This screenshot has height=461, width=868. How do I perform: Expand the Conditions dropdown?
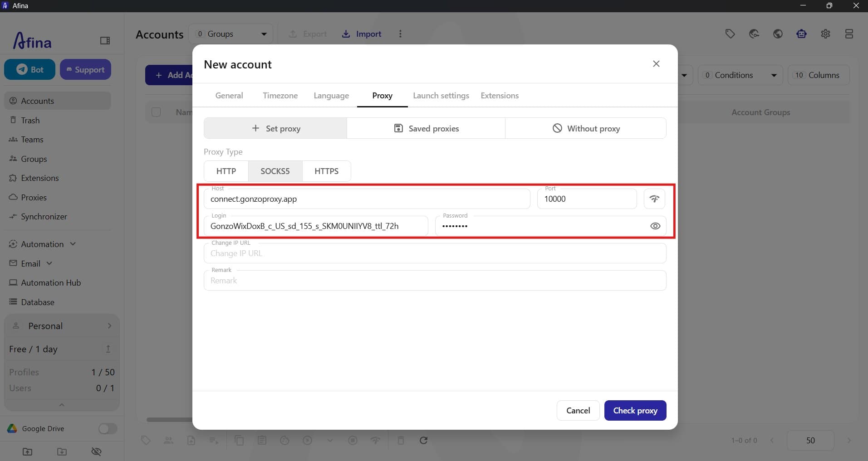point(740,75)
